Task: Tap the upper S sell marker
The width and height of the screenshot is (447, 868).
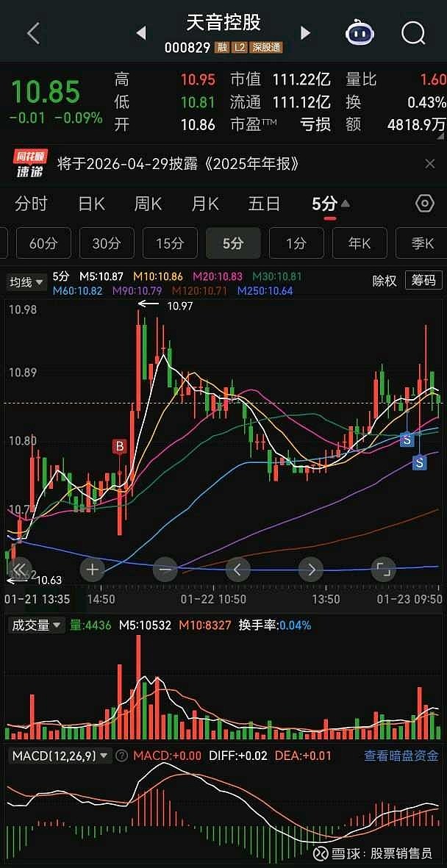Action: click(x=407, y=440)
